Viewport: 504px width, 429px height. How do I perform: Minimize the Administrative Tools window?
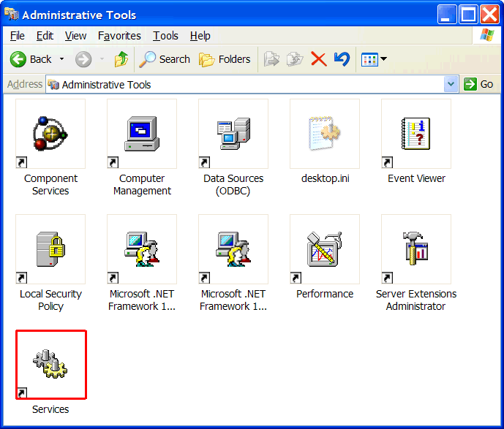coord(447,15)
